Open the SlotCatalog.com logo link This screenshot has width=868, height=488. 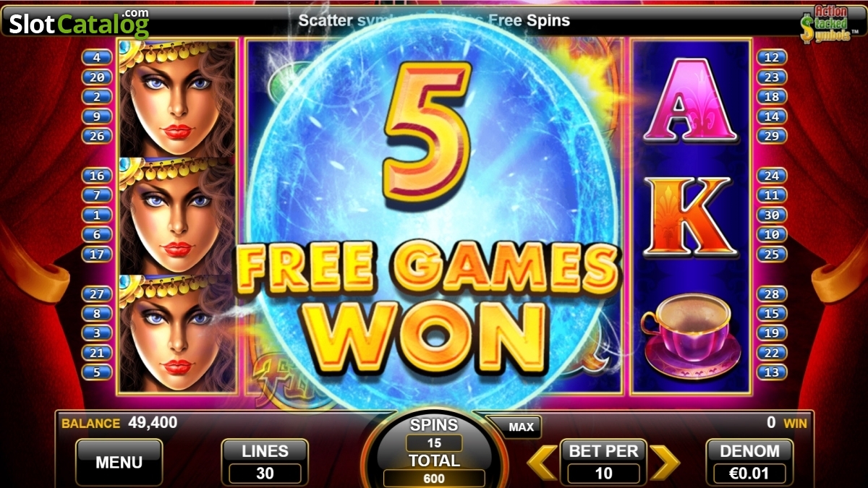(x=78, y=23)
